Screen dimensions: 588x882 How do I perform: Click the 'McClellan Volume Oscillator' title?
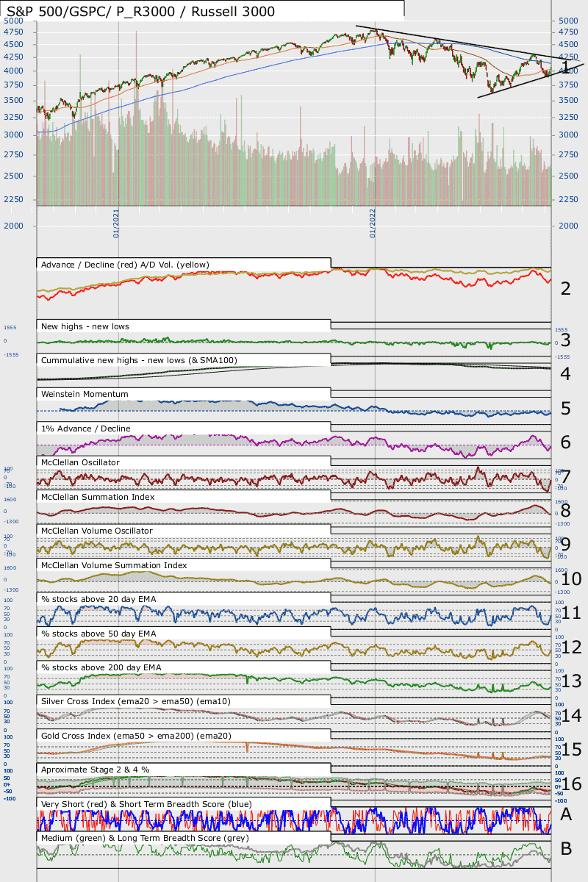97,530
